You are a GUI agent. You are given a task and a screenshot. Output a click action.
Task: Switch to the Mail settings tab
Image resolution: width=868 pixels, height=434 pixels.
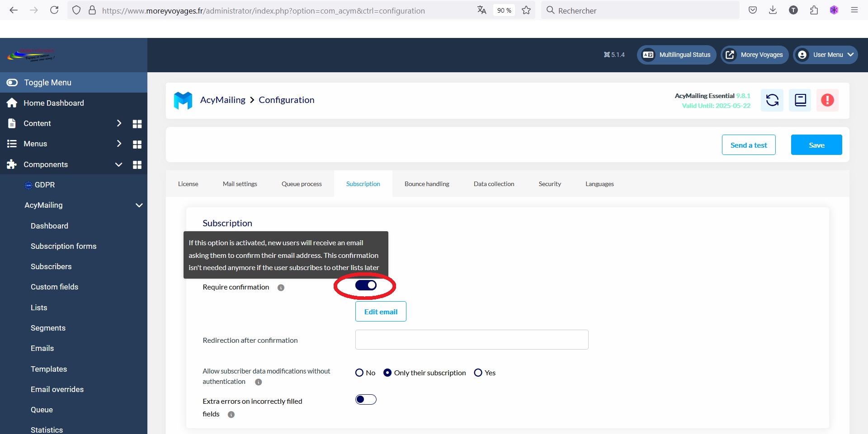click(x=240, y=184)
